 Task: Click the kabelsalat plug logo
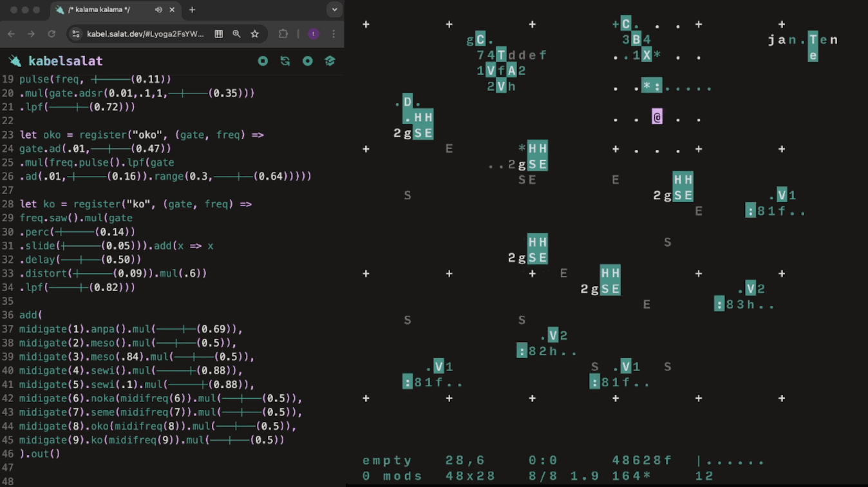point(15,61)
